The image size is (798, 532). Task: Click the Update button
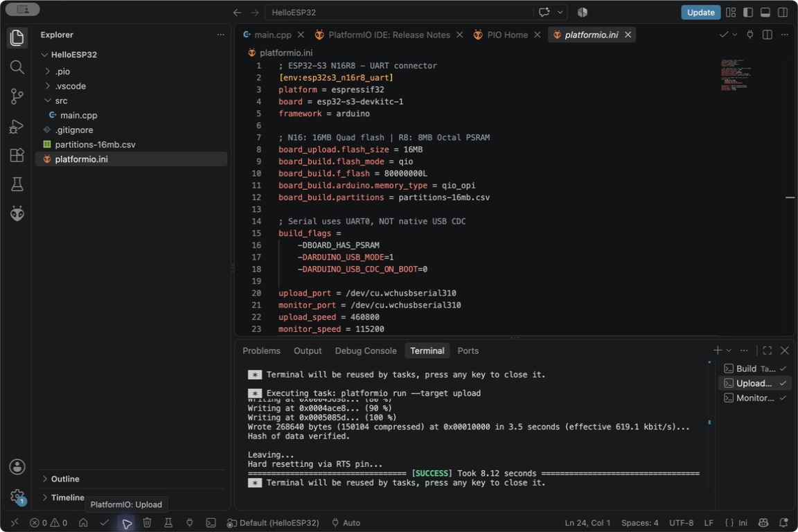[700, 12]
